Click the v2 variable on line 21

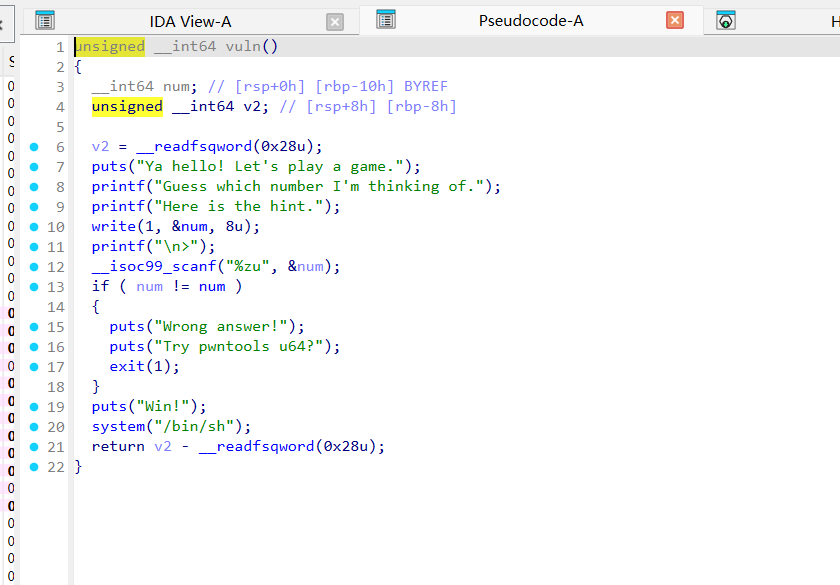(x=163, y=447)
